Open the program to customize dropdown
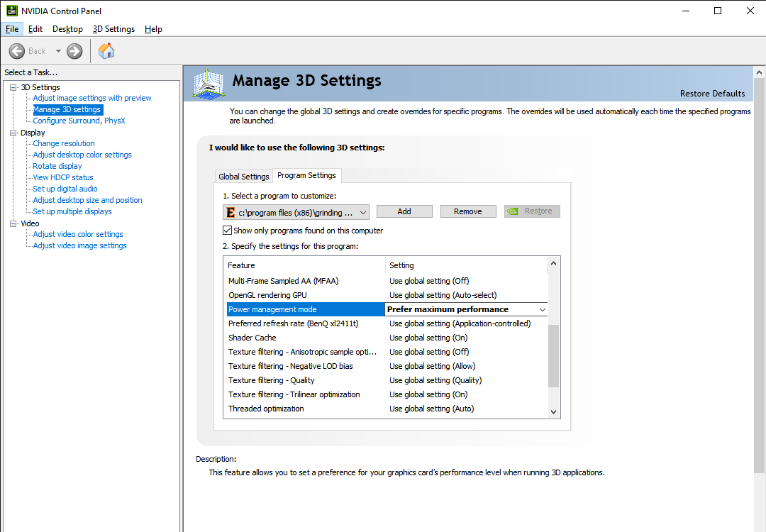Screen dimensions: 766x532 pos(296,213)
